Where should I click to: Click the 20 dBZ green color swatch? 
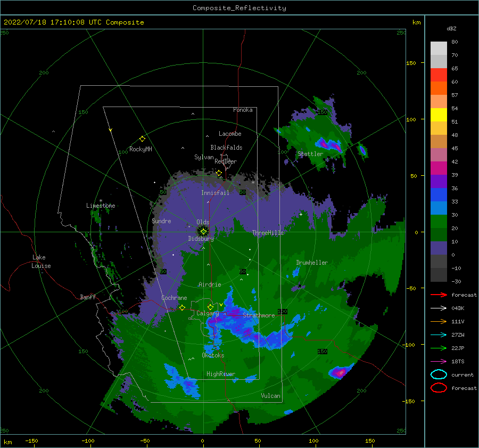click(439, 222)
